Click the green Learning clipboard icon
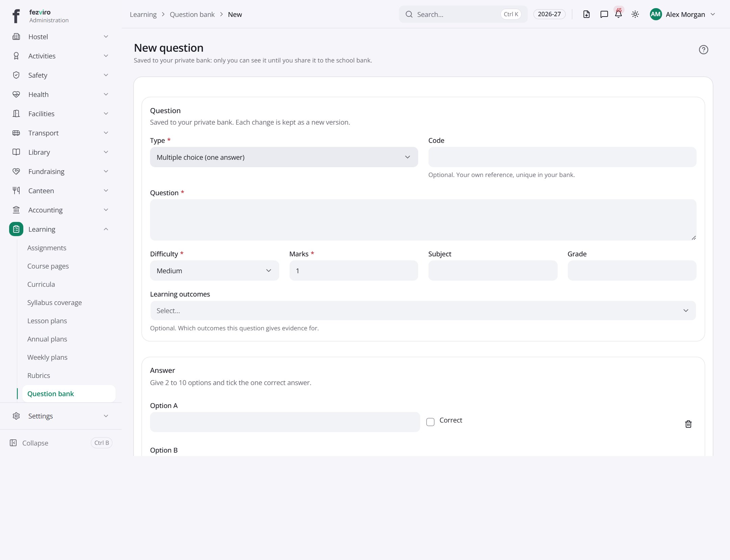This screenshot has height=560, width=730. coord(16,229)
